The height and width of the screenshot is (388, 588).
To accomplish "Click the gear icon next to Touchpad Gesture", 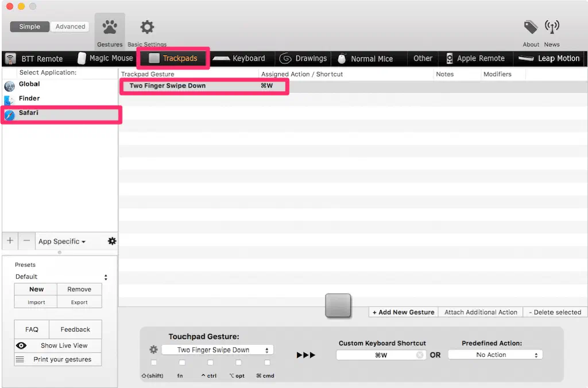I will 153,349.
